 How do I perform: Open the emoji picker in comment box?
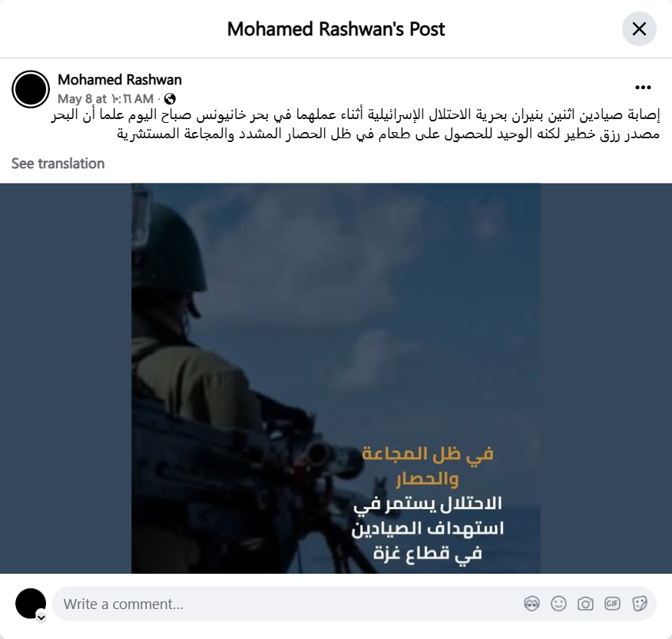pos(558,604)
